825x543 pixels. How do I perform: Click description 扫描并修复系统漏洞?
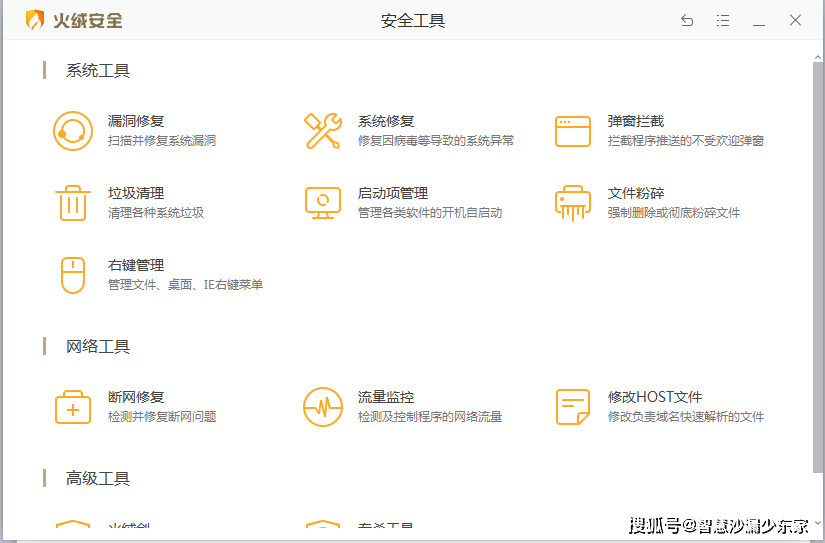point(162,140)
